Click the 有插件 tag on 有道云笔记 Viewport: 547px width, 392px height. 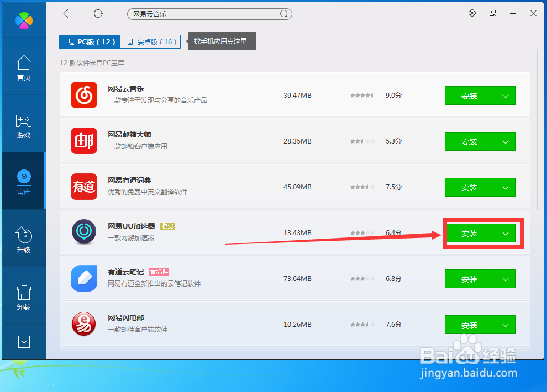point(159,272)
